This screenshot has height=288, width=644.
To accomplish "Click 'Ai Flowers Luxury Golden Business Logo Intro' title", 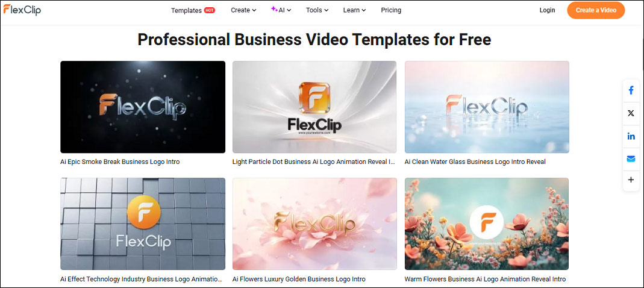I will click(x=299, y=280).
